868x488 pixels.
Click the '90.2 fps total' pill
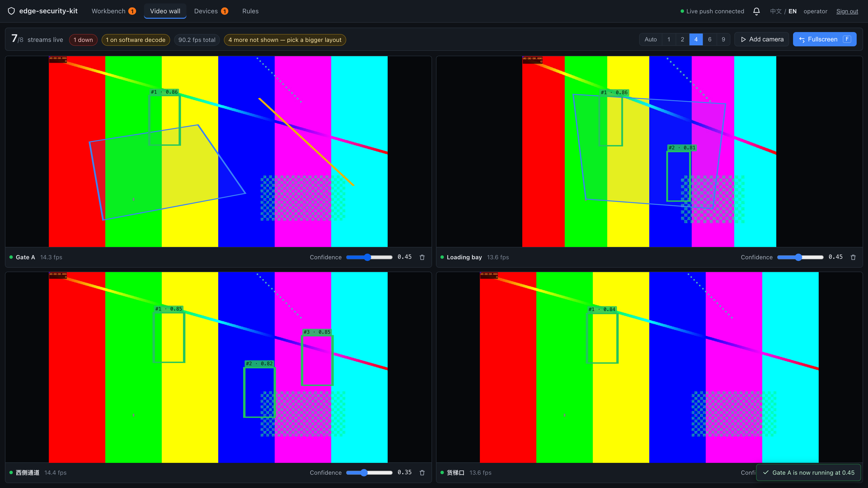(x=197, y=40)
